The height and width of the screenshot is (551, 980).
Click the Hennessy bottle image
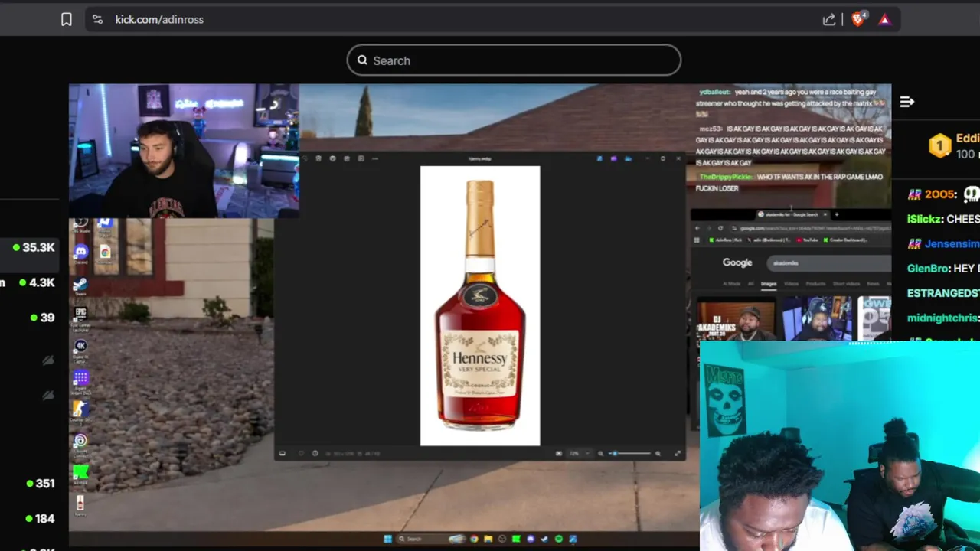click(x=480, y=305)
